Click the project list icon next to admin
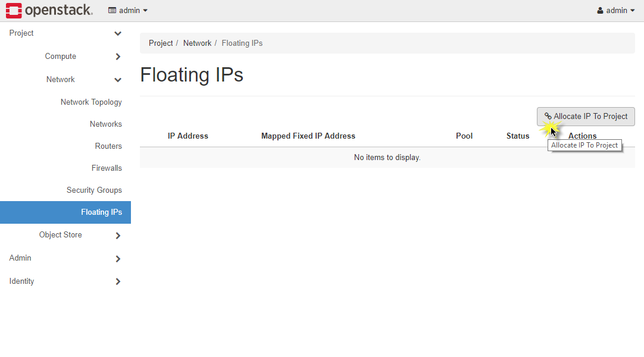644x357 pixels. pos(111,10)
